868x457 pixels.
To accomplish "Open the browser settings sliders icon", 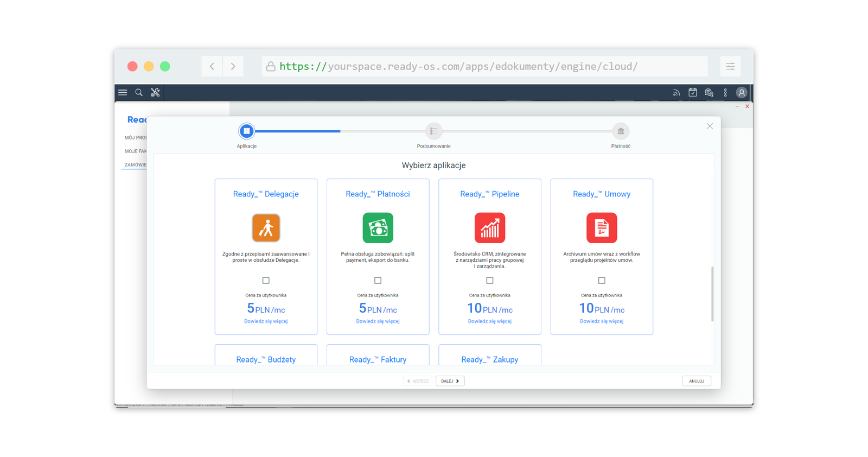I will (x=731, y=66).
